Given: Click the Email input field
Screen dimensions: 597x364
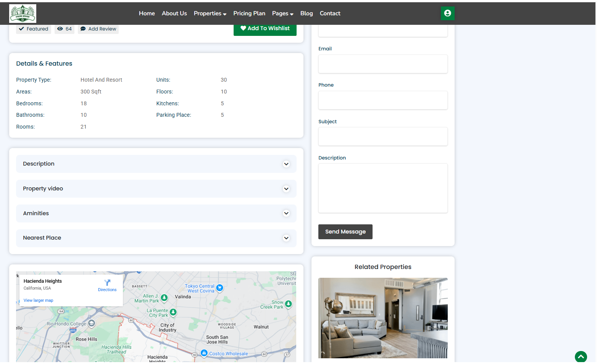Looking at the screenshot, I should [x=383, y=64].
